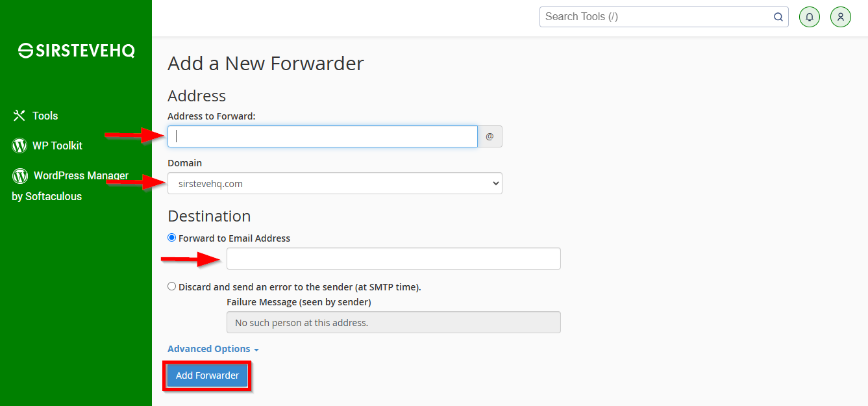868x406 pixels.
Task: Click the search magnifier icon
Action: (778, 17)
